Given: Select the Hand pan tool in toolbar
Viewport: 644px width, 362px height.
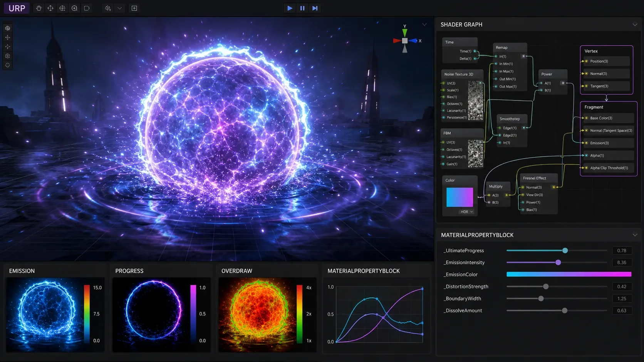Looking at the screenshot, I should (39, 8).
